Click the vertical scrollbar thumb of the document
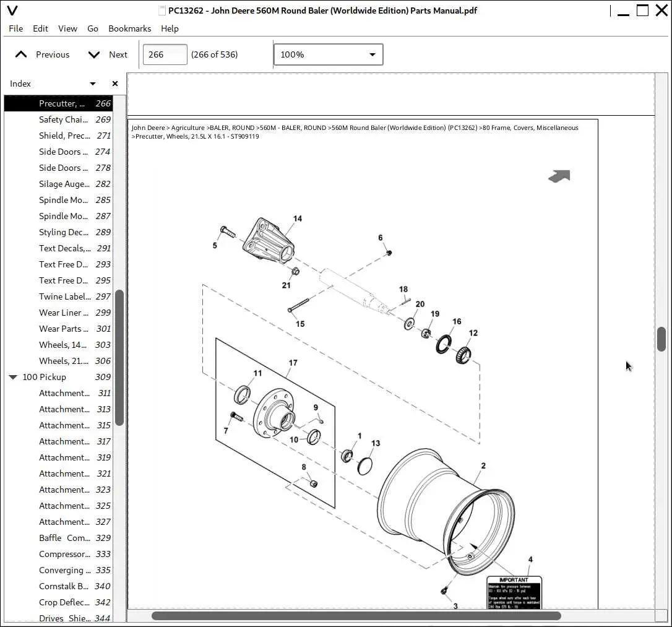 tap(661, 339)
